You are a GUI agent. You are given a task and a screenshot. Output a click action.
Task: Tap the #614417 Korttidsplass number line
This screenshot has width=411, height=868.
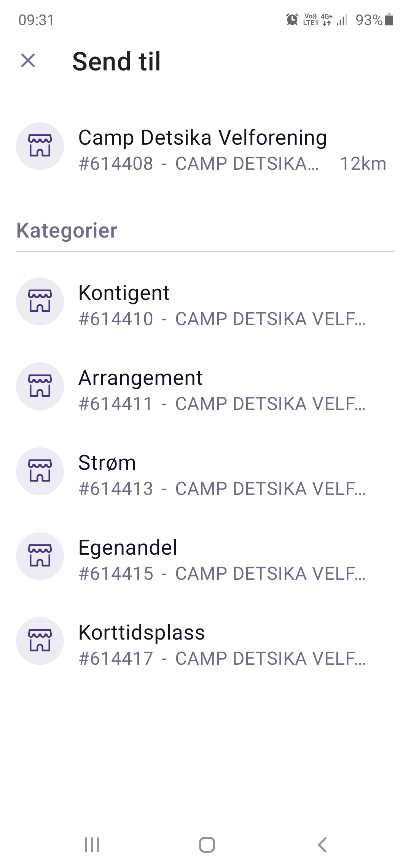tap(222, 659)
